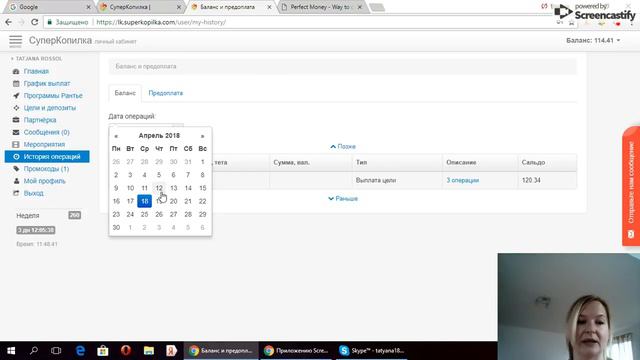Launch Edge browser from taskbar

(80, 351)
